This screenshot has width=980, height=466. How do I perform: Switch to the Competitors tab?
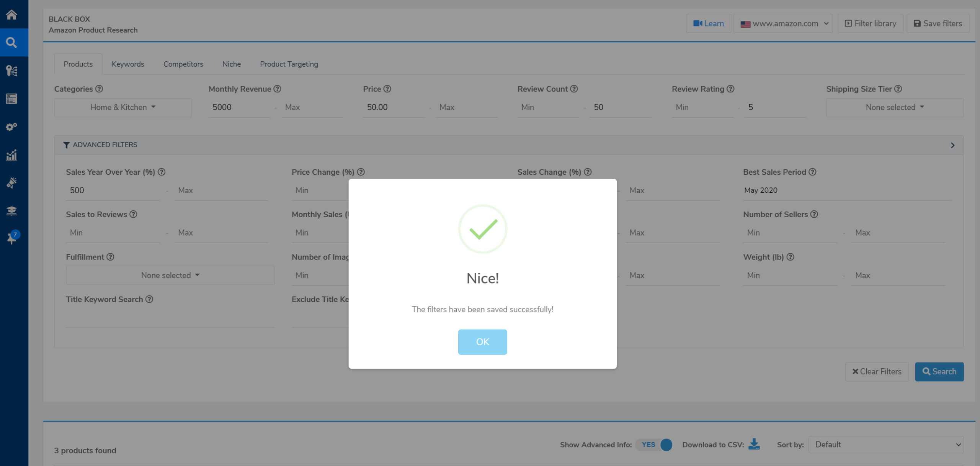click(183, 64)
